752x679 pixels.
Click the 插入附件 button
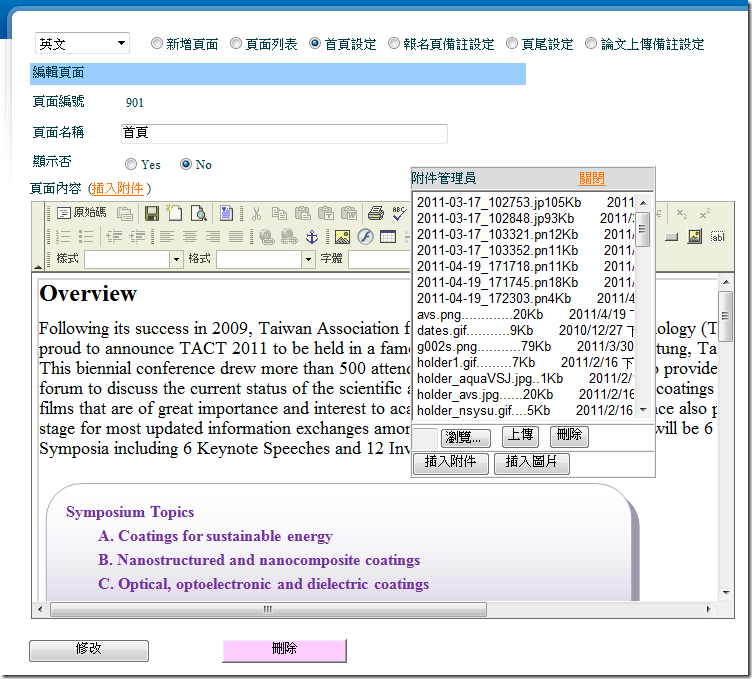point(449,462)
